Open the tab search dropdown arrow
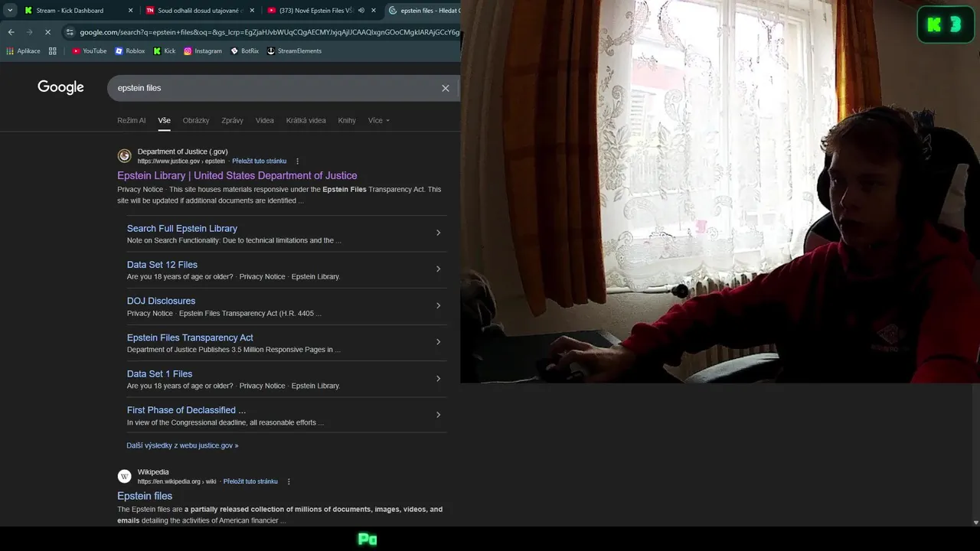 (x=10, y=11)
